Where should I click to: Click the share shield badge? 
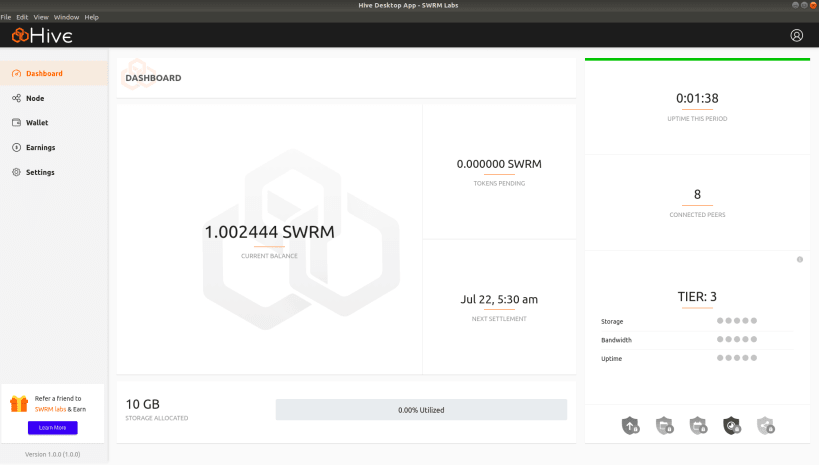pyautogui.click(x=765, y=426)
